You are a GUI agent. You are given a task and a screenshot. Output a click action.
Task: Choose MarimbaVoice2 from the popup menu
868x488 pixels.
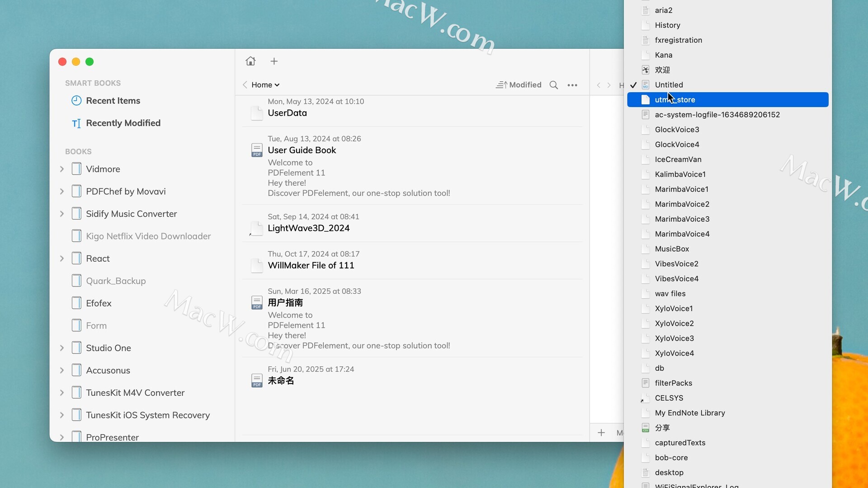[x=728, y=204]
